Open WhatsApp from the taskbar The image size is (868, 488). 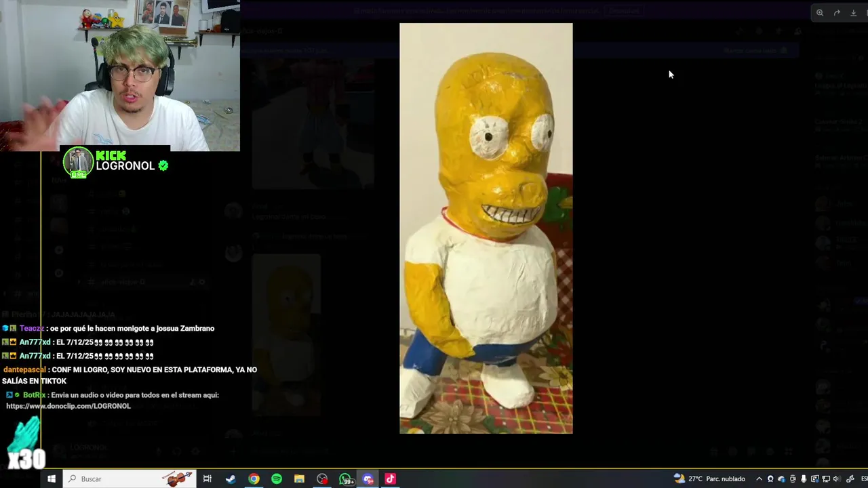(346, 479)
